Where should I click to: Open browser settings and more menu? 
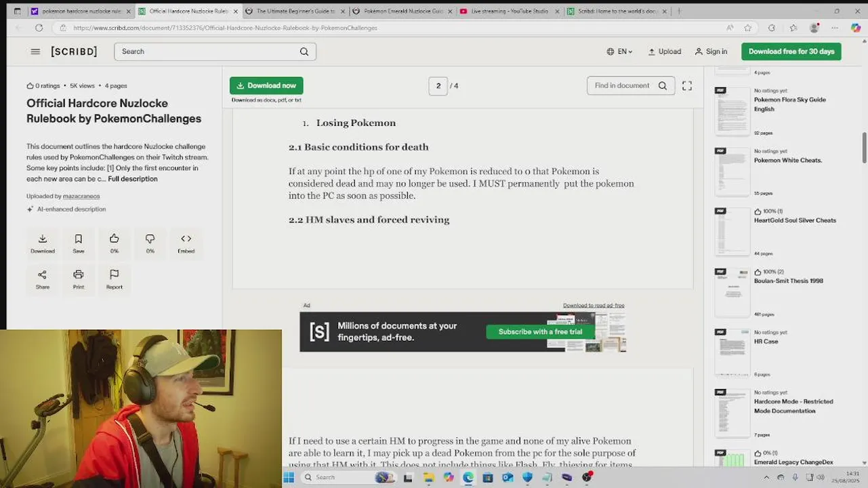pos(835,28)
